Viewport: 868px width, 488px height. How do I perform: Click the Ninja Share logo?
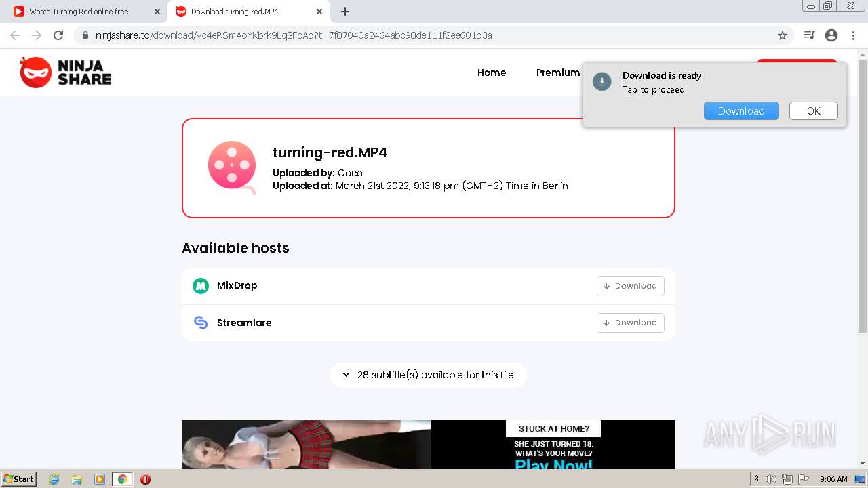[x=66, y=73]
